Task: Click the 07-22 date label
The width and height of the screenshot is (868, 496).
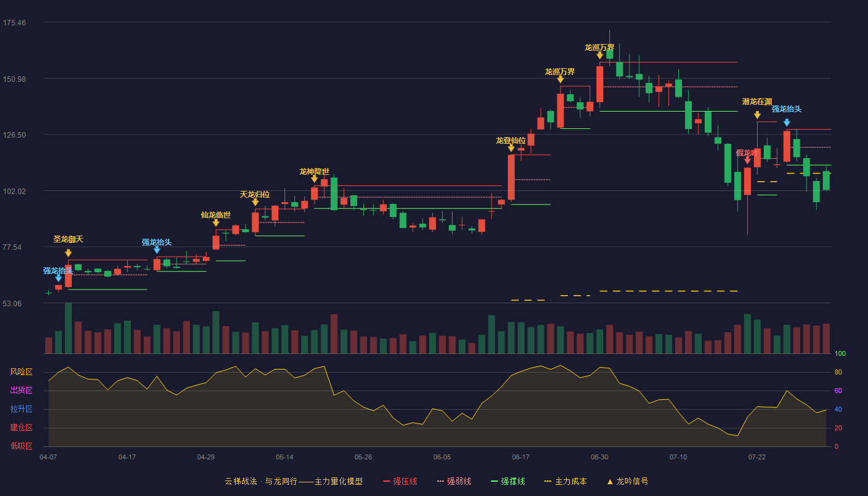Action: pyautogui.click(x=757, y=457)
